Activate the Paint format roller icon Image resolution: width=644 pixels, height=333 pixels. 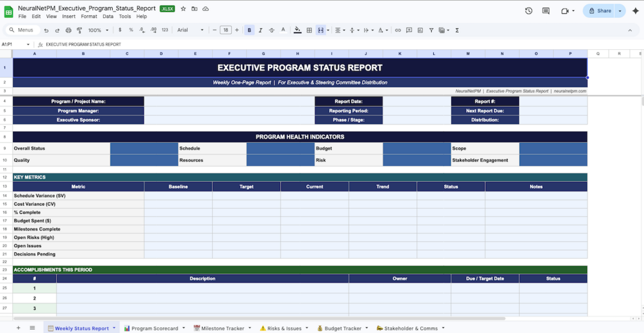tap(79, 30)
